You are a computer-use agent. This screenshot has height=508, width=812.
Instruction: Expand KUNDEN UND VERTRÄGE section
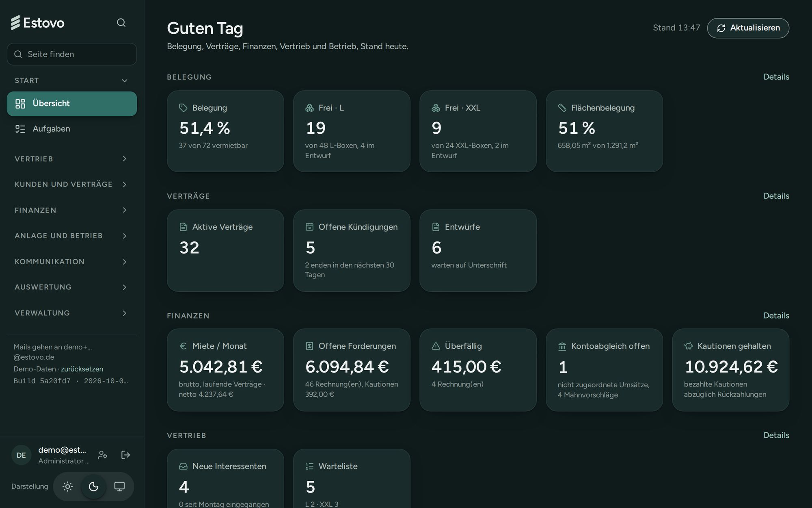(72, 185)
